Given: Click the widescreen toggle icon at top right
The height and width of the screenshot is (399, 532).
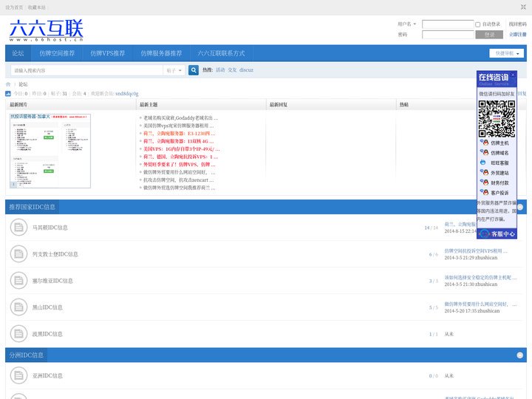Looking at the screenshot, I should click(524, 7).
